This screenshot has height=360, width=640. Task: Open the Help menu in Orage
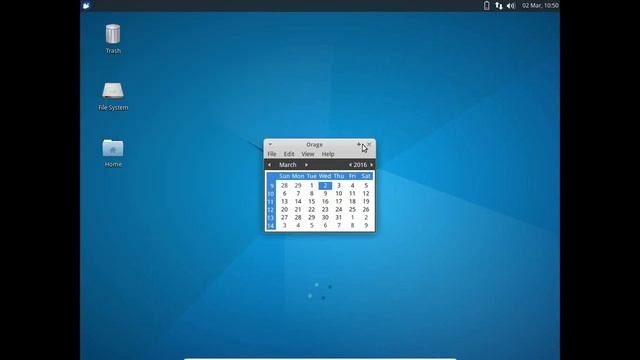tap(328, 154)
